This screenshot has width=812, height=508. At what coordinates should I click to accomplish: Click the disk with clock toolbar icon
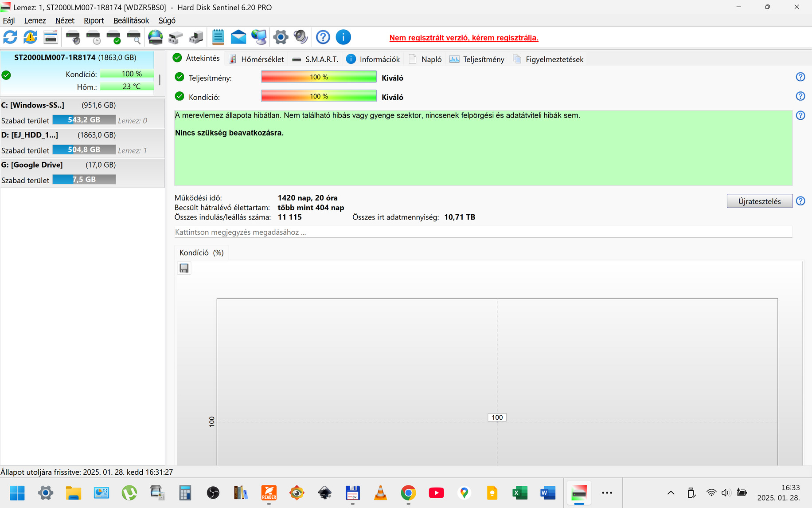tap(93, 37)
